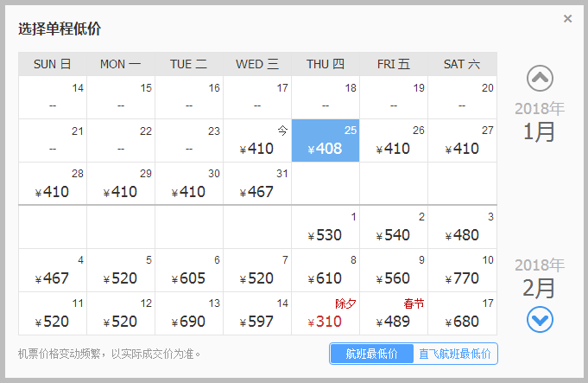
Task: Select February 10 priced at ¥770
Action: point(462,270)
